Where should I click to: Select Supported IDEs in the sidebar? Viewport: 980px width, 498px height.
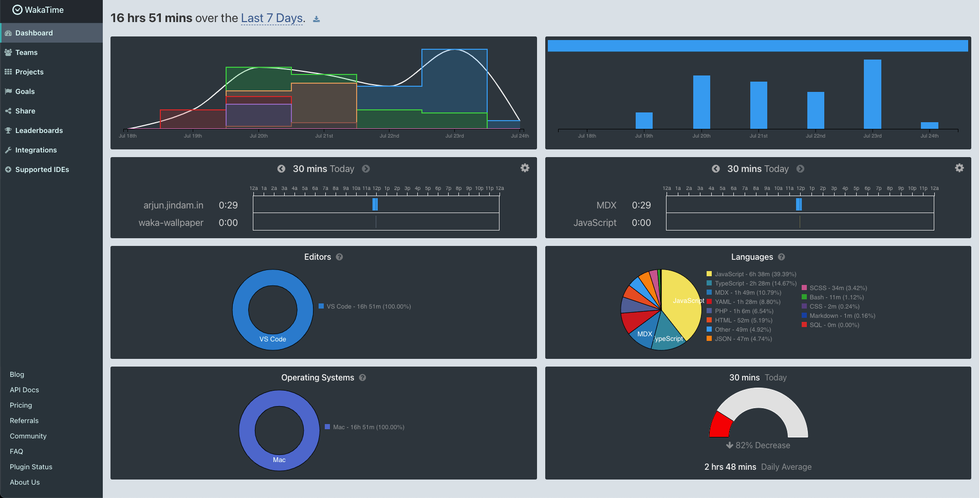click(x=8, y=169)
